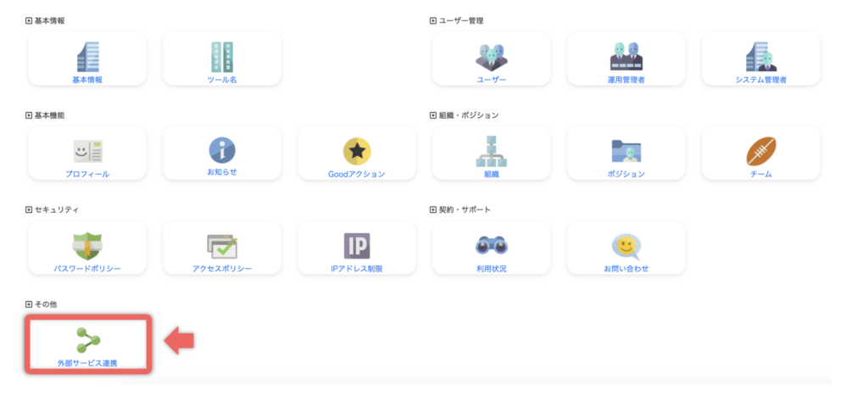Select the 運用管理者 icon
The image size is (868, 396).
point(626,55)
